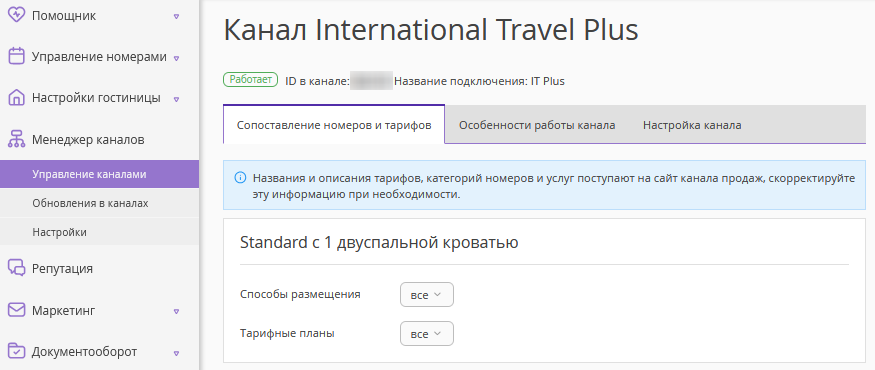
Task: Open the Способы размещения dropdown
Action: point(427,295)
